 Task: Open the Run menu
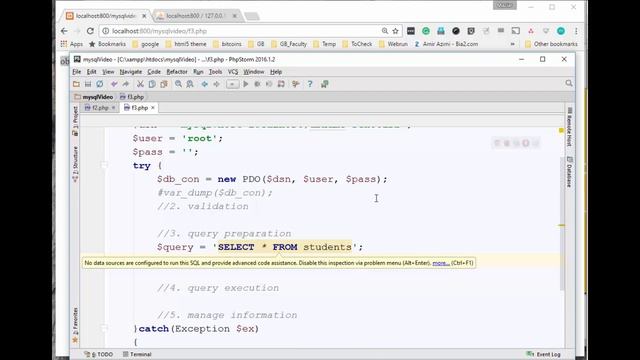pos(198,72)
